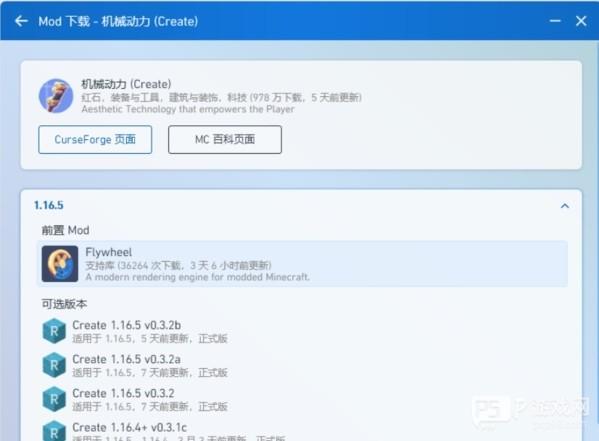Click the 可选版本 heading
This screenshot has width=599, height=441.
click(64, 304)
